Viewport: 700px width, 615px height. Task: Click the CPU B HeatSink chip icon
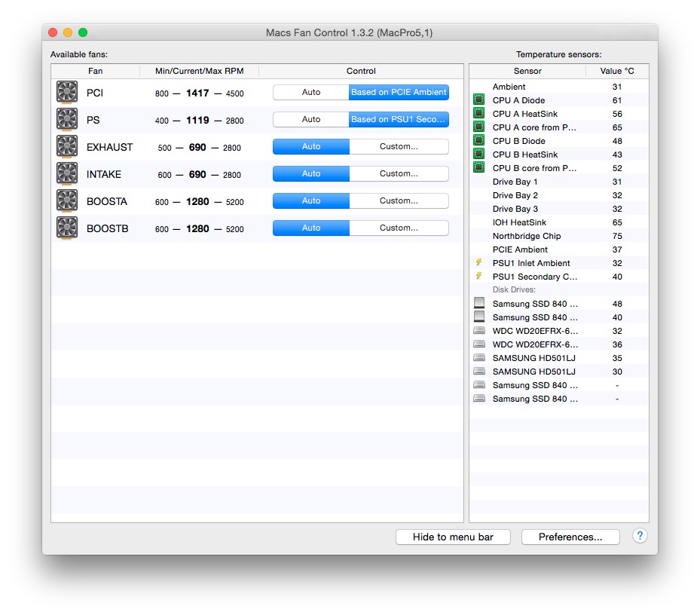pos(479,154)
